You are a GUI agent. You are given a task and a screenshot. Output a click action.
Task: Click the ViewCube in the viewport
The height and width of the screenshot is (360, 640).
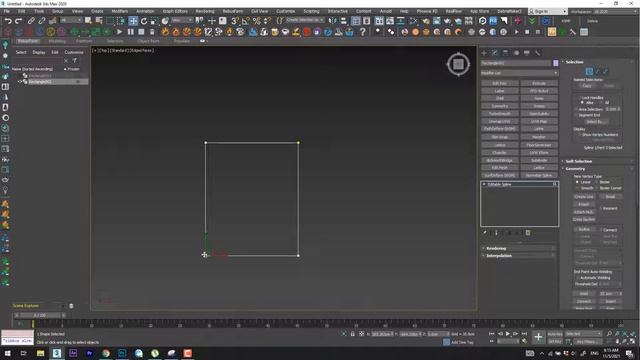[x=458, y=64]
